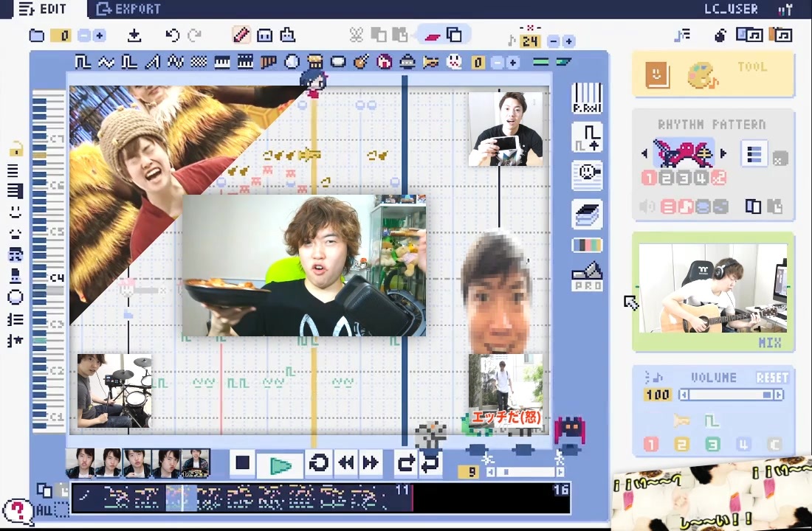This screenshot has height=531, width=812.
Task: Increase instrument octave with plus button
Action: (x=513, y=63)
